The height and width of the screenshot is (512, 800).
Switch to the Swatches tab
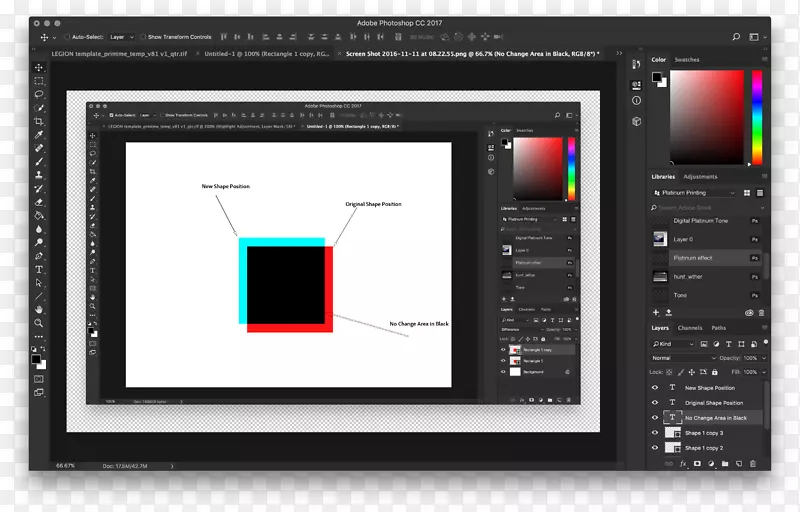tap(687, 60)
